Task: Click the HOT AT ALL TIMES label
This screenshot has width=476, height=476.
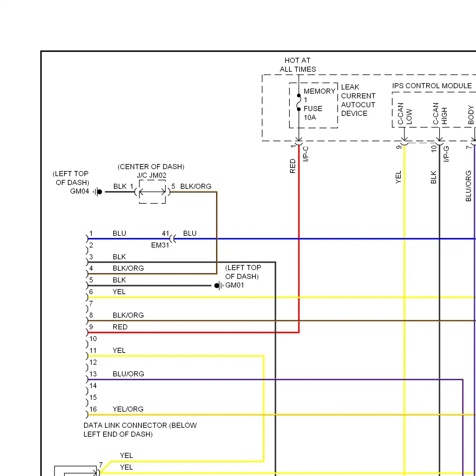Action: [x=298, y=65]
